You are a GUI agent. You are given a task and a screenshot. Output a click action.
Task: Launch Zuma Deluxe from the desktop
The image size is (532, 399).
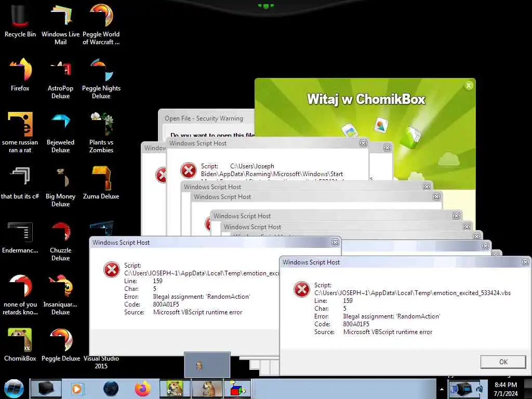(x=101, y=182)
